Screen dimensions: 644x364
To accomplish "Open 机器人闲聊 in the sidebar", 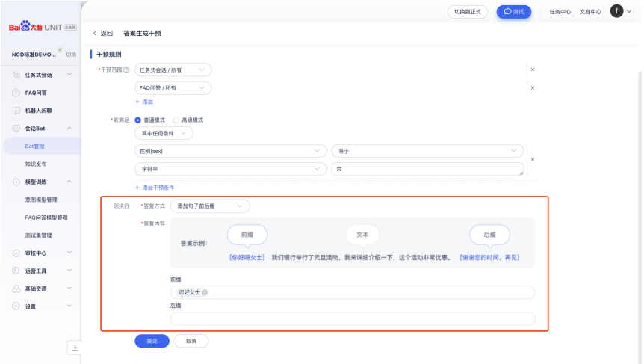I will [x=38, y=111].
